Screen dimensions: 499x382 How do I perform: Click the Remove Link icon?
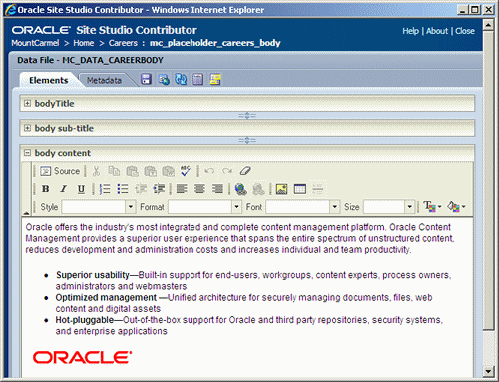pos(258,189)
